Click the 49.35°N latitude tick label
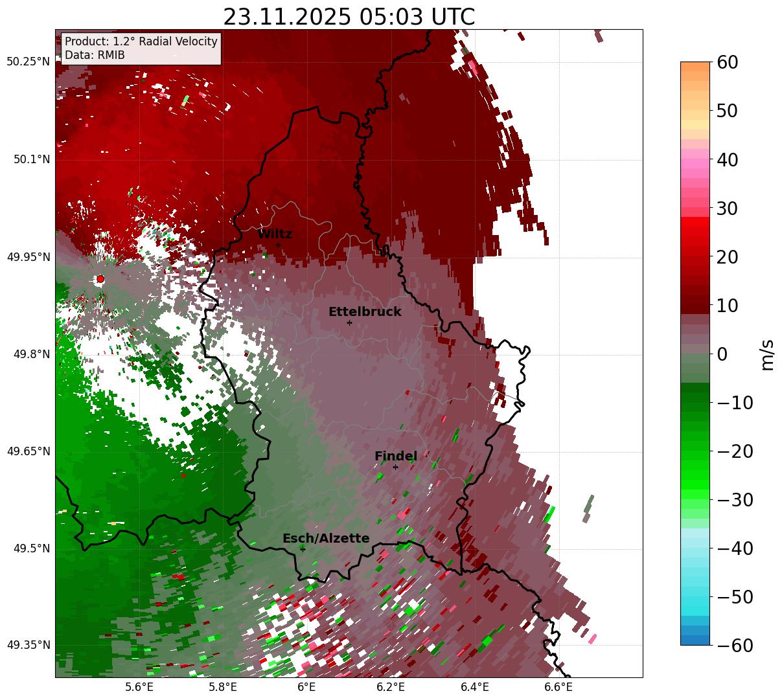The width and height of the screenshot is (782, 700). (29, 645)
